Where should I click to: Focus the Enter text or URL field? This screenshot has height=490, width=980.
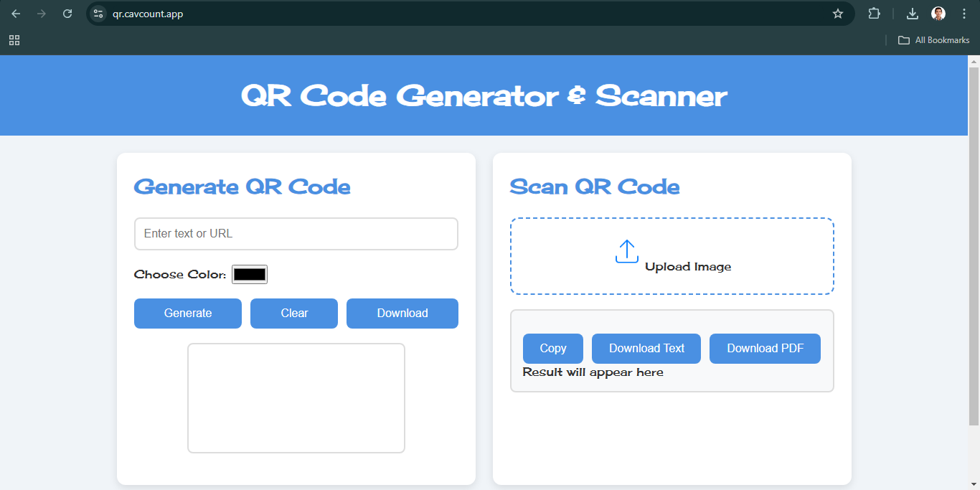point(296,234)
